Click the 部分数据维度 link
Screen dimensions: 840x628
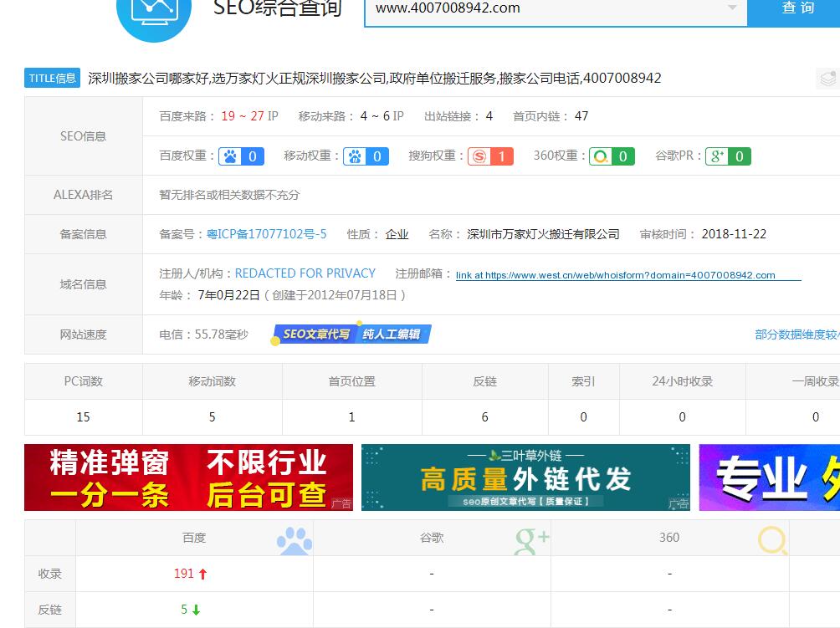click(x=797, y=334)
